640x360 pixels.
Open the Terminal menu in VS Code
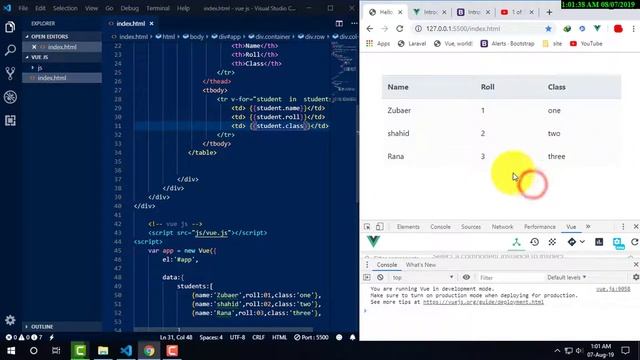pyautogui.click(x=158, y=8)
